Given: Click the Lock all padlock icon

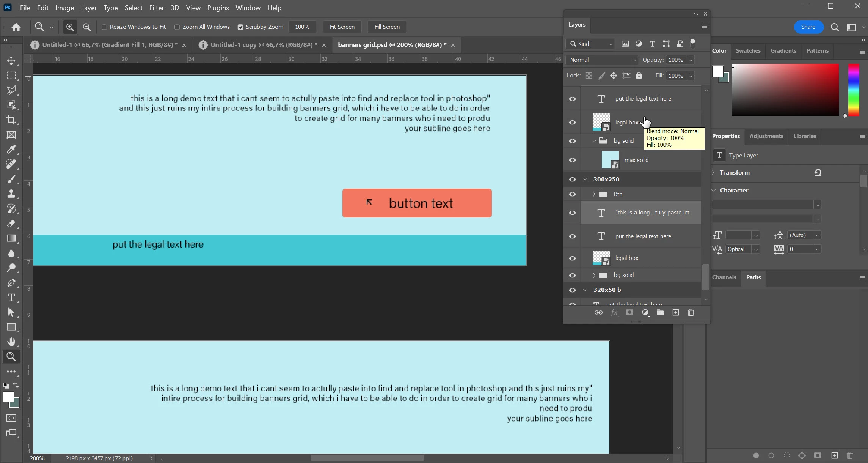Looking at the screenshot, I should click(639, 76).
